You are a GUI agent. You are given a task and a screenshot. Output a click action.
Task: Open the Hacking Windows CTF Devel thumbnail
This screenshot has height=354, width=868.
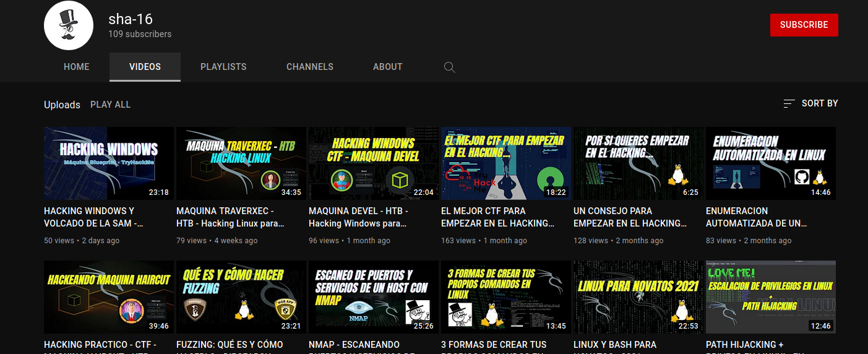374,163
